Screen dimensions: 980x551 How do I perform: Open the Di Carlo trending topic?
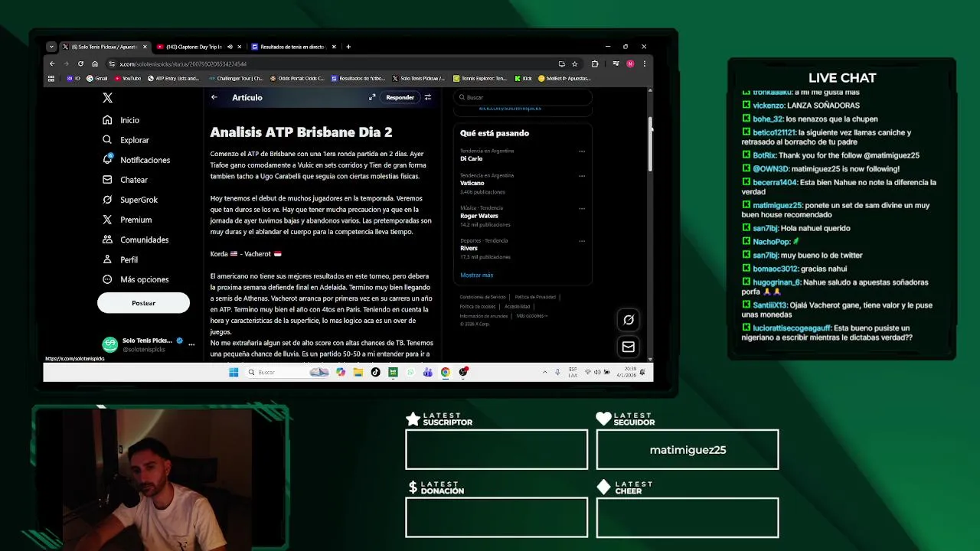pyautogui.click(x=471, y=158)
